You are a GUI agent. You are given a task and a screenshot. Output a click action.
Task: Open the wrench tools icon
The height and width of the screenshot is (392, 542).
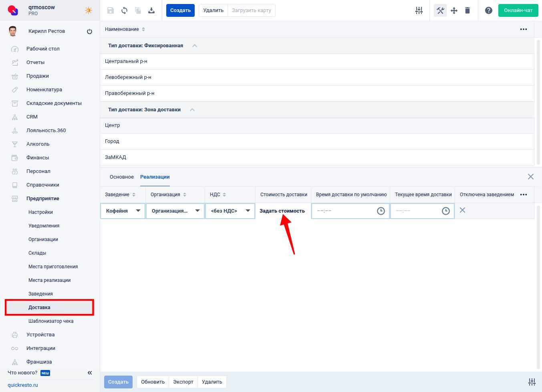click(440, 10)
